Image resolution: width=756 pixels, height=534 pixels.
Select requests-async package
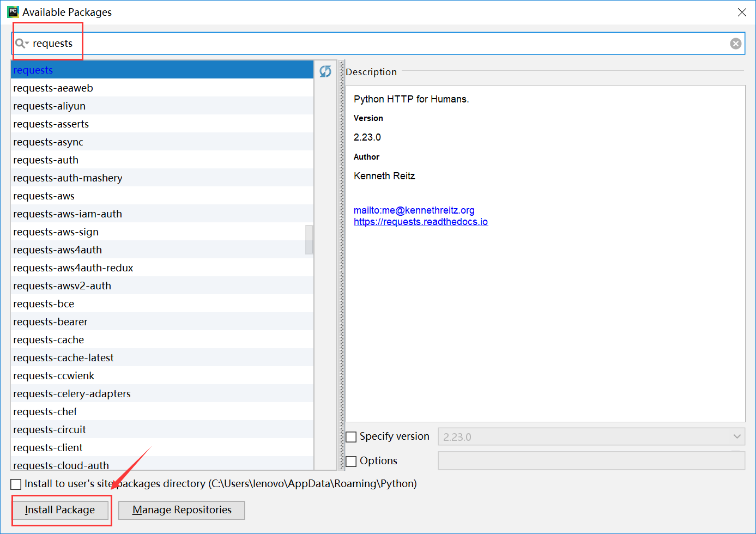[x=162, y=142]
